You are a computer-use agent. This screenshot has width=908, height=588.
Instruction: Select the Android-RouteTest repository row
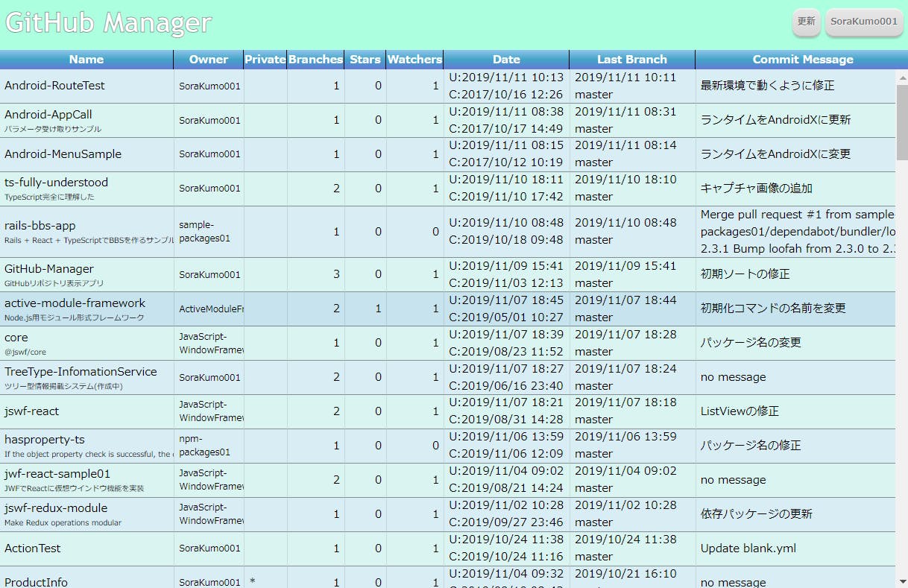click(x=447, y=86)
